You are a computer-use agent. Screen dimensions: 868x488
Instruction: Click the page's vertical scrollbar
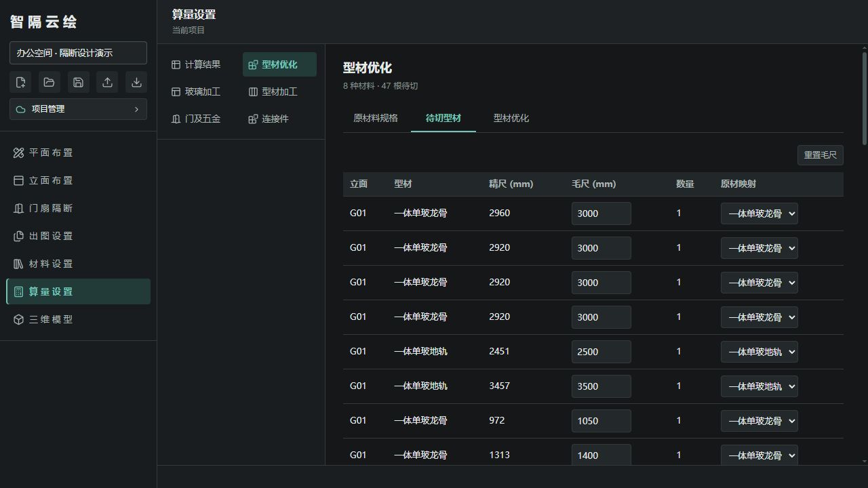pyautogui.click(x=865, y=98)
